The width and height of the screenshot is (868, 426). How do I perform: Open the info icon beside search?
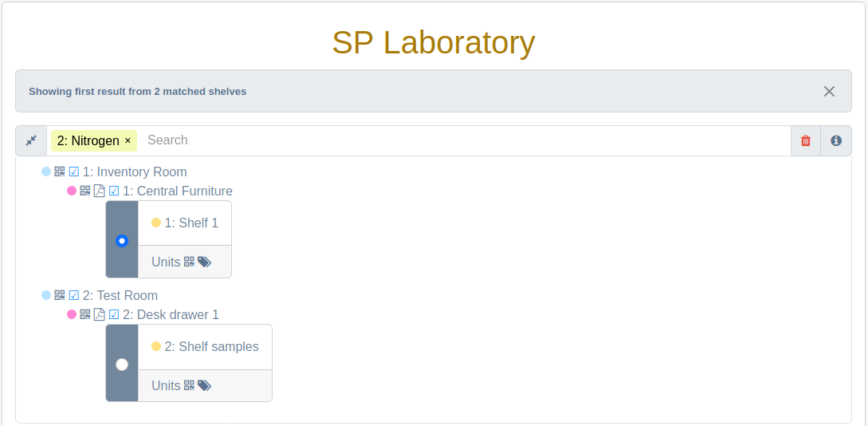click(836, 140)
